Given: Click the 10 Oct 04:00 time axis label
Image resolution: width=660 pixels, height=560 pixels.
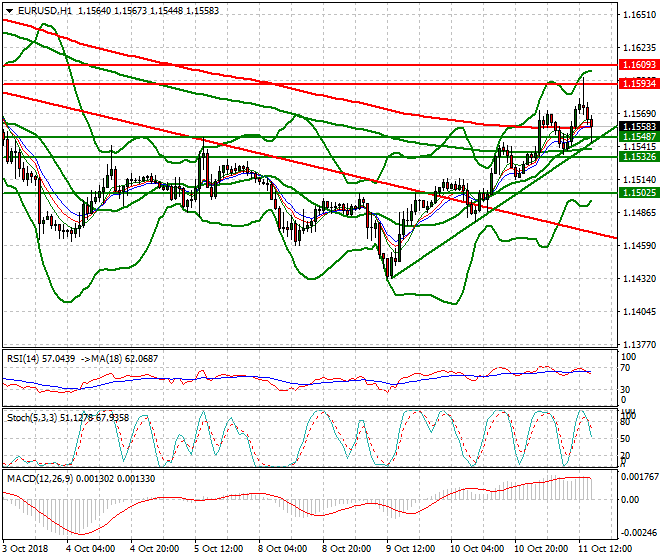Looking at the screenshot, I should (x=476, y=549).
